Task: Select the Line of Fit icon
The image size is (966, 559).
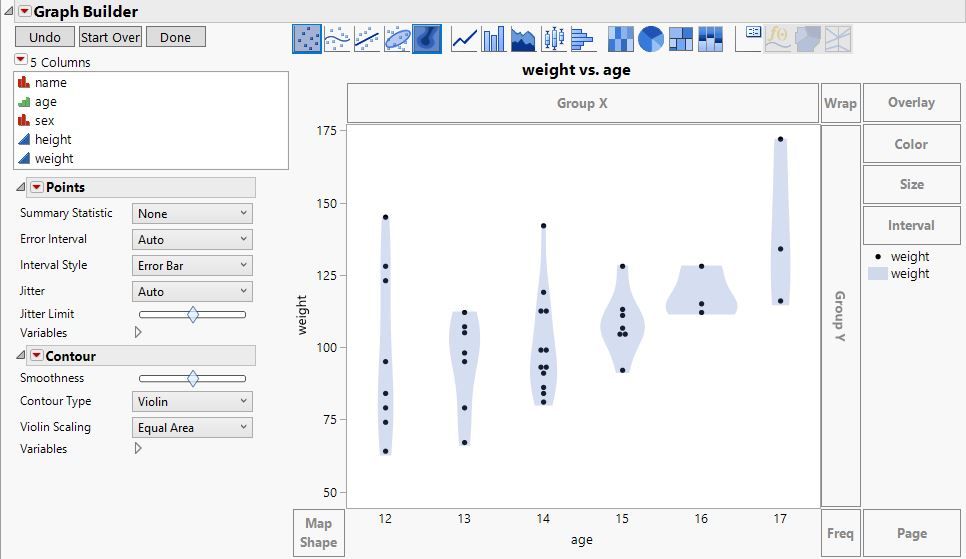Action: click(367, 39)
